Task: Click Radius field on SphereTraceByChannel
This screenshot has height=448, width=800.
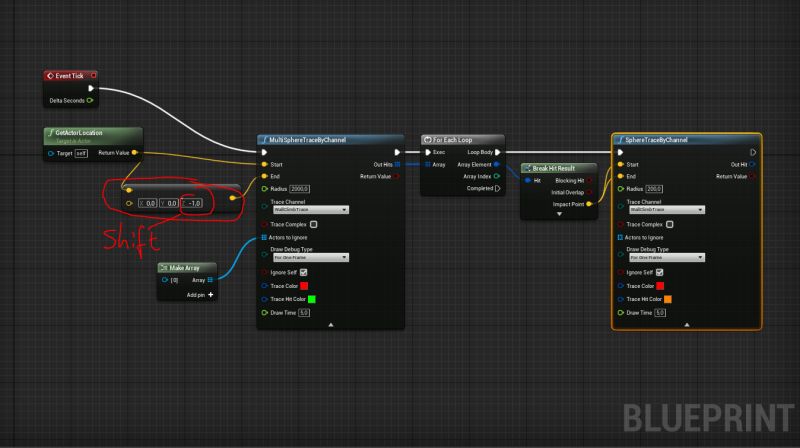Action: [654, 189]
